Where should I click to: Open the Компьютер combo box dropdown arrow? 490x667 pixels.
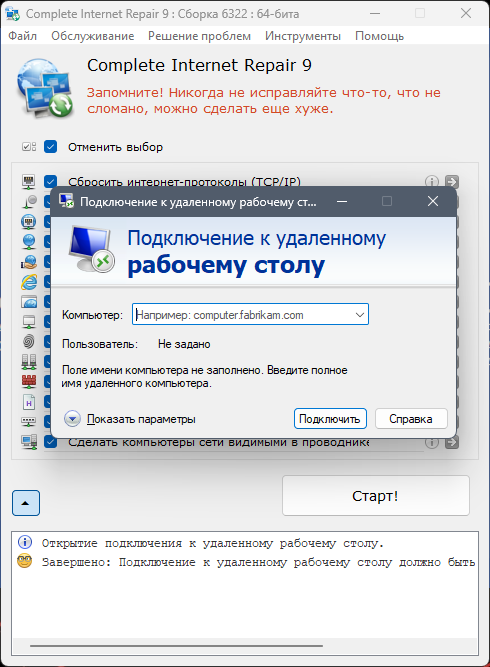coord(360,315)
